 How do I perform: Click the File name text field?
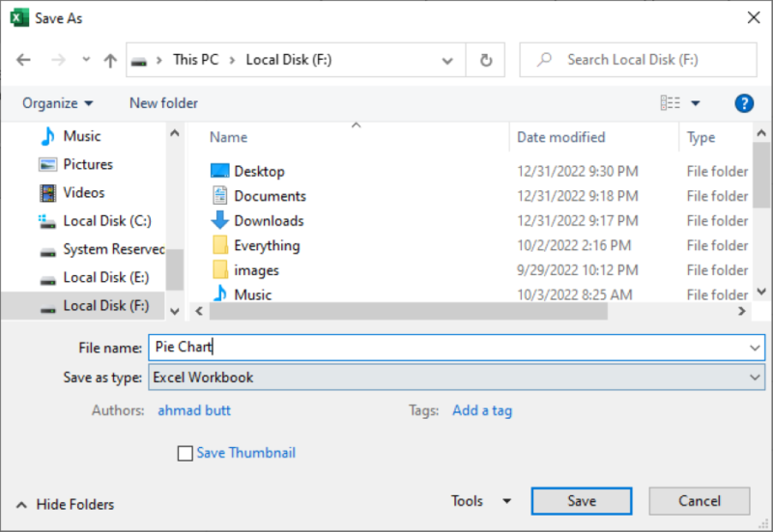click(x=444, y=348)
